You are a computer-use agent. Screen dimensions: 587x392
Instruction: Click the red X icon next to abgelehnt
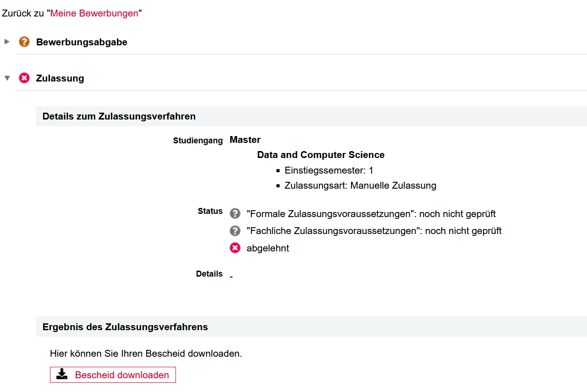tap(235, 248)
